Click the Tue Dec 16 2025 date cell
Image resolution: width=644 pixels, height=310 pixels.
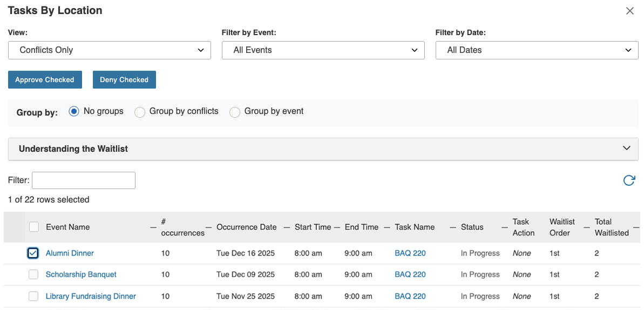tap(246, 253)
